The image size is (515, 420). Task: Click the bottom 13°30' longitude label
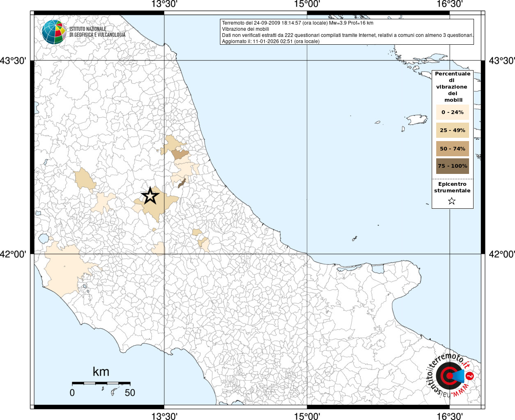click(164, 415)
